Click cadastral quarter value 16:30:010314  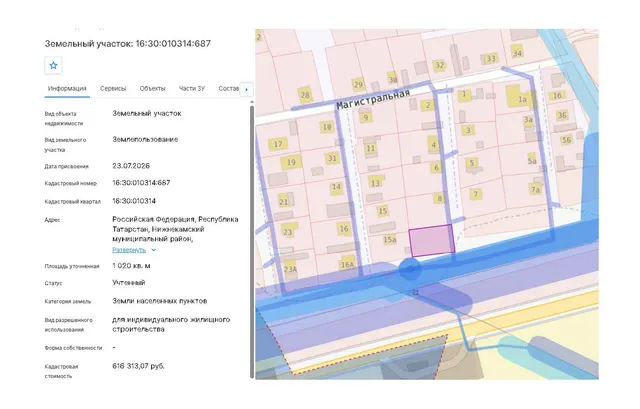134,201
